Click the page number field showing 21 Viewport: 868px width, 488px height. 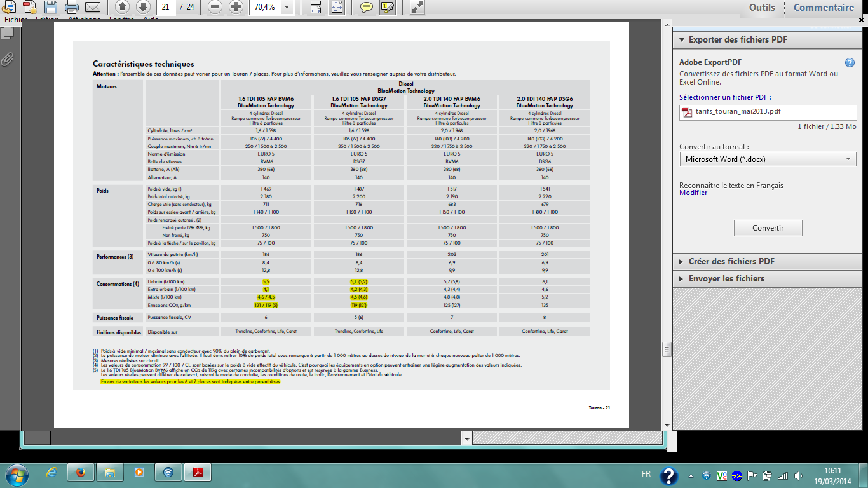pyautogui.click(x=166, y=7)
